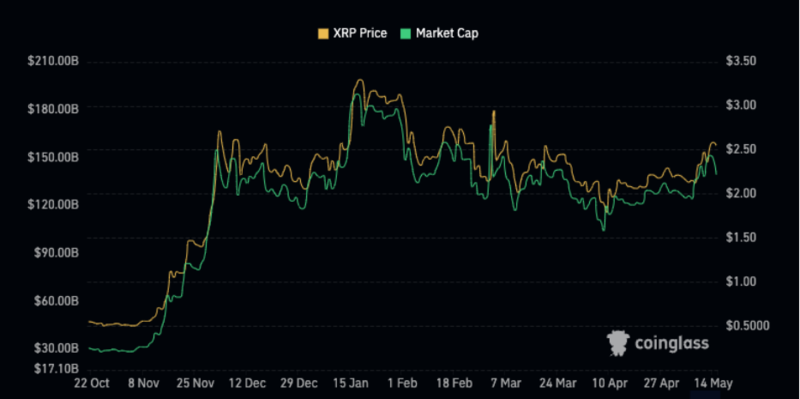The image size is (800, 399).
Task: Click the 1 Feb date label
Action: pos(403,383)
